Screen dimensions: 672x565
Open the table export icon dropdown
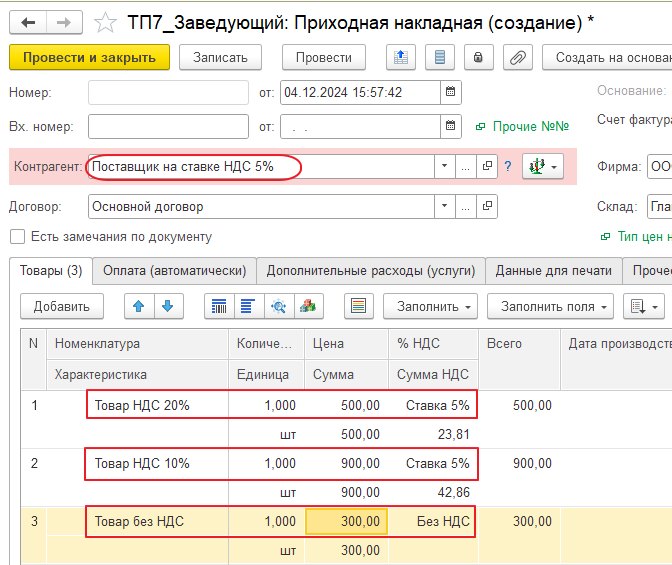pyautogui.click(x=644, y=306)
